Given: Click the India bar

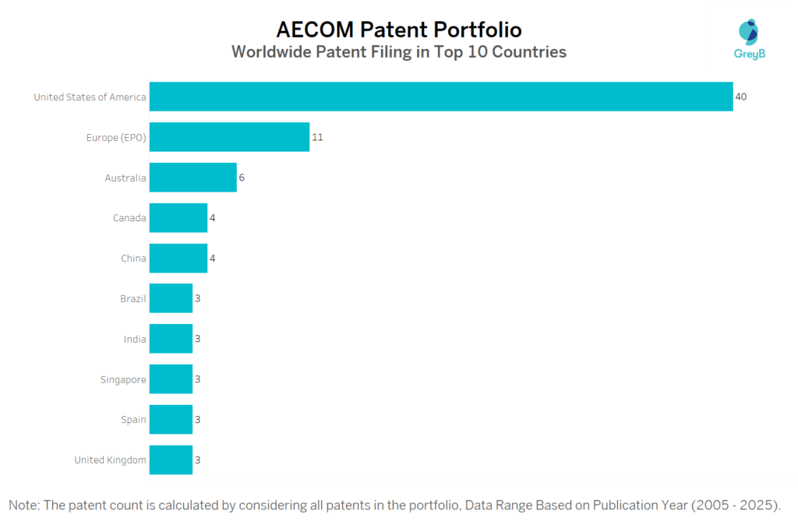Looking at the screenshot, I should click(171, 339).
